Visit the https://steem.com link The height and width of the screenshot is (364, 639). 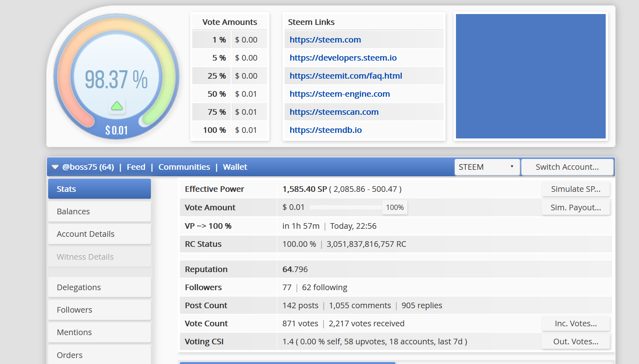tap(325, 40)
